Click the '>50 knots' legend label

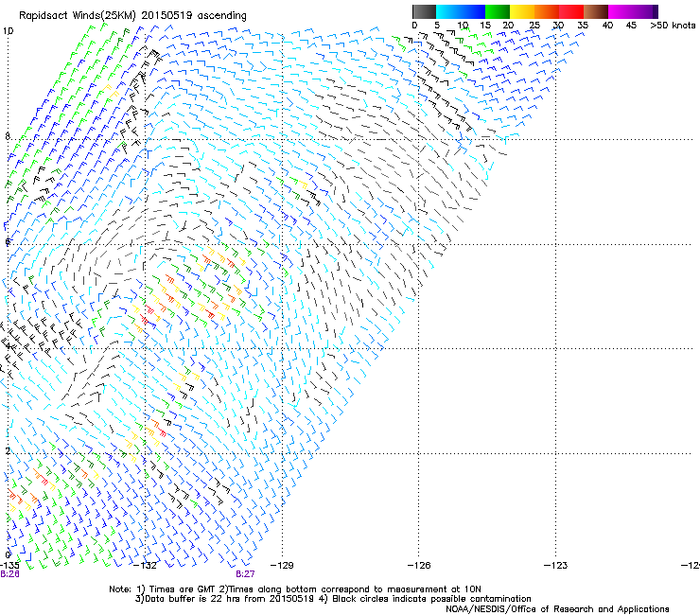(673, 26)
